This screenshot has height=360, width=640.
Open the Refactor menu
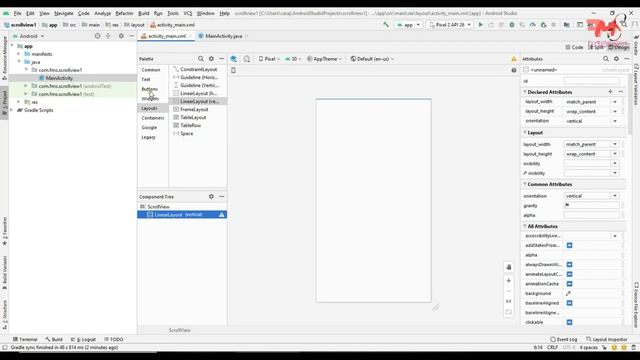pos(124,13)
